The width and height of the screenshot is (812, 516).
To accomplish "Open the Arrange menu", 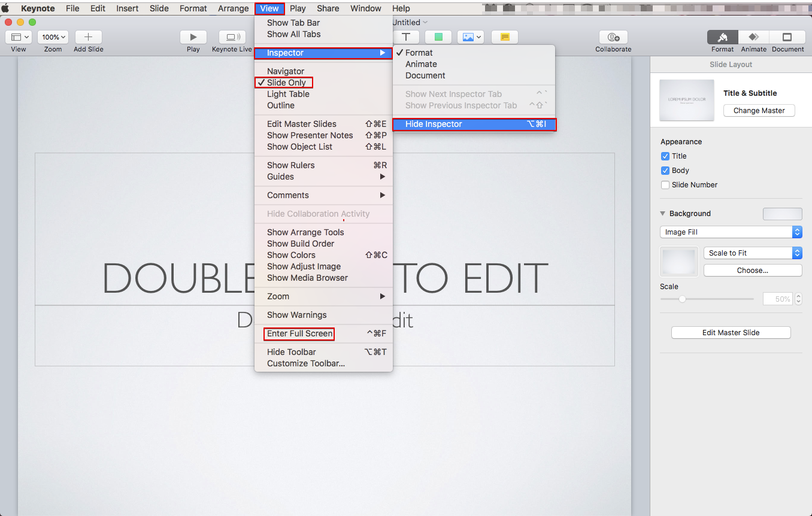I will coord(233,8).
